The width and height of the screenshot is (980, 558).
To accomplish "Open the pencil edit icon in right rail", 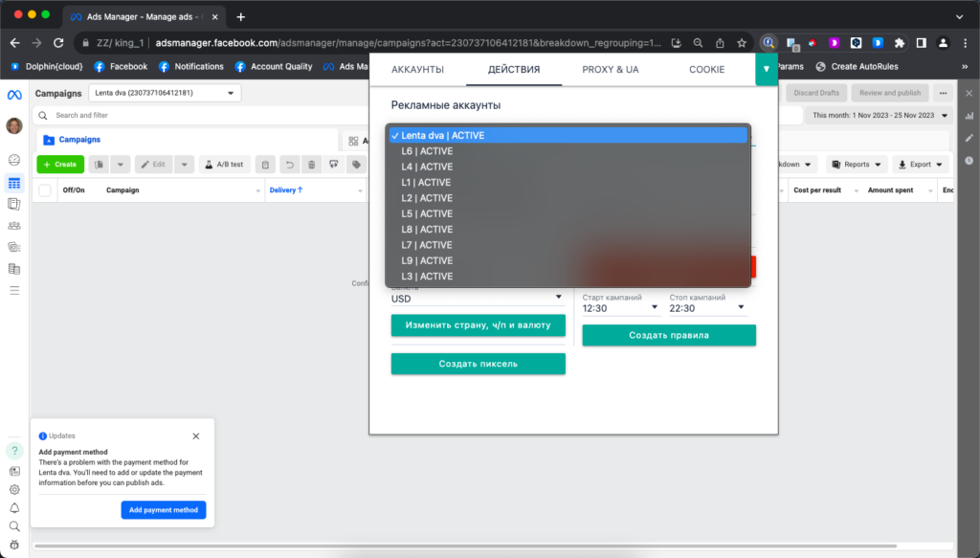I will click(969, 138).
